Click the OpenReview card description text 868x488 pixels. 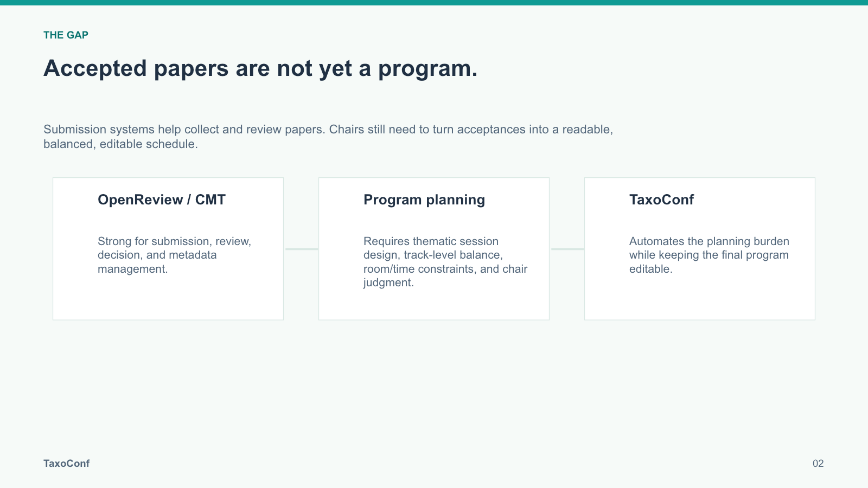174,255
